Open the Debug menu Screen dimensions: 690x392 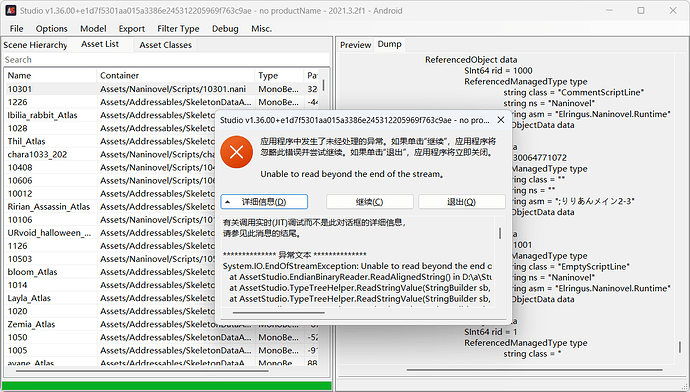[225, 29]
